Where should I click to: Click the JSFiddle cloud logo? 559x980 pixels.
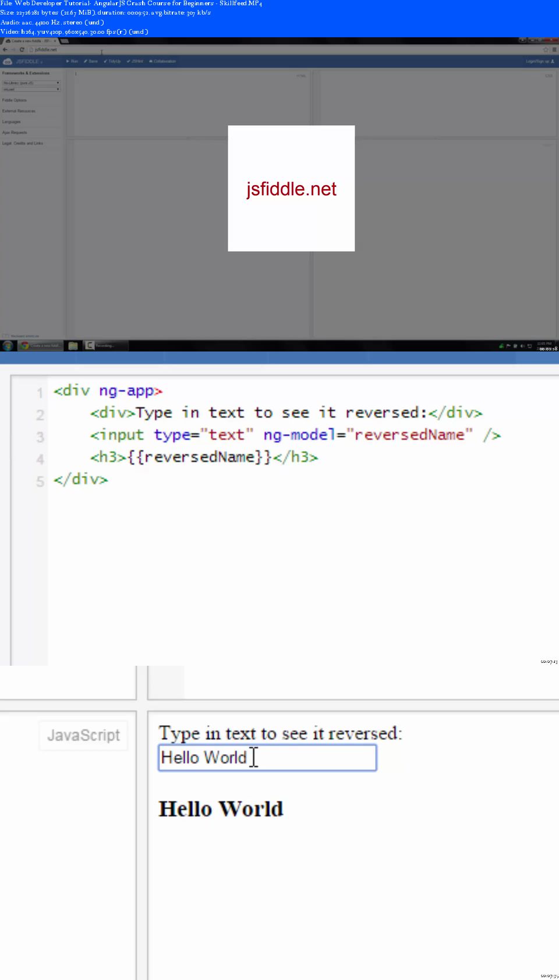[x=8, y=61]
